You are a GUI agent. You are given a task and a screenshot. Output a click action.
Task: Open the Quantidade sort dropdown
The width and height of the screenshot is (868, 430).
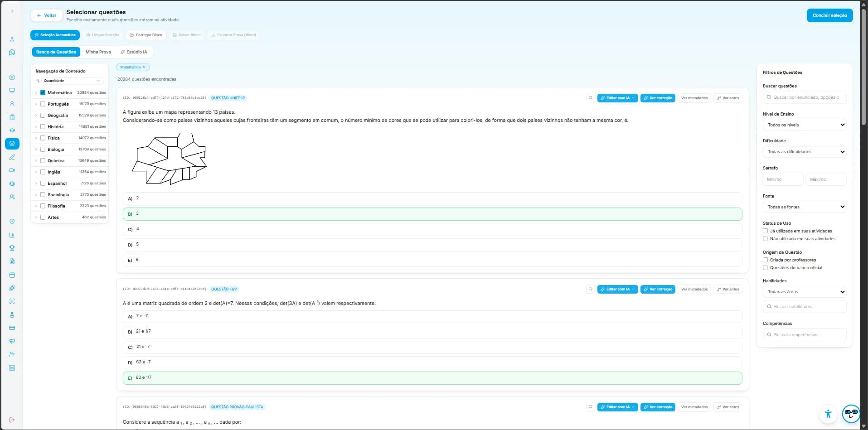point(72,81)
